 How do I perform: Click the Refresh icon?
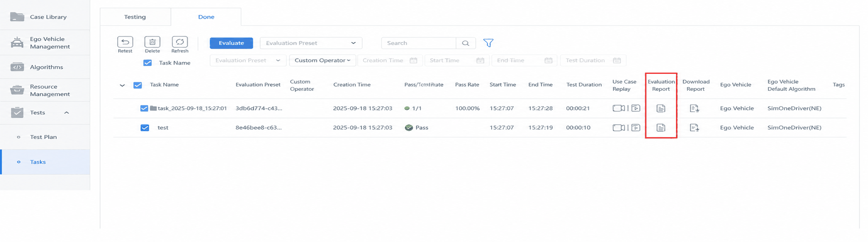tap(180, 42)
